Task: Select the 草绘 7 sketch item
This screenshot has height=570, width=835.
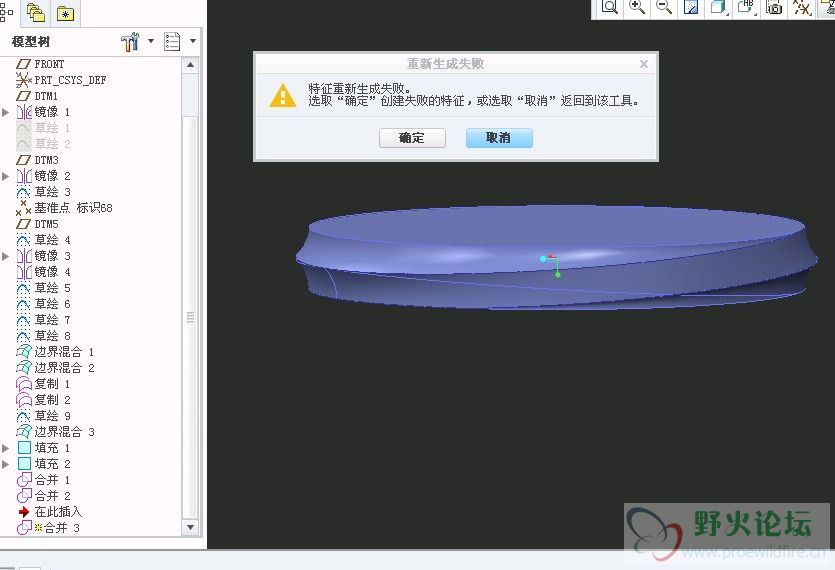Action: click(x=44, y=320)
